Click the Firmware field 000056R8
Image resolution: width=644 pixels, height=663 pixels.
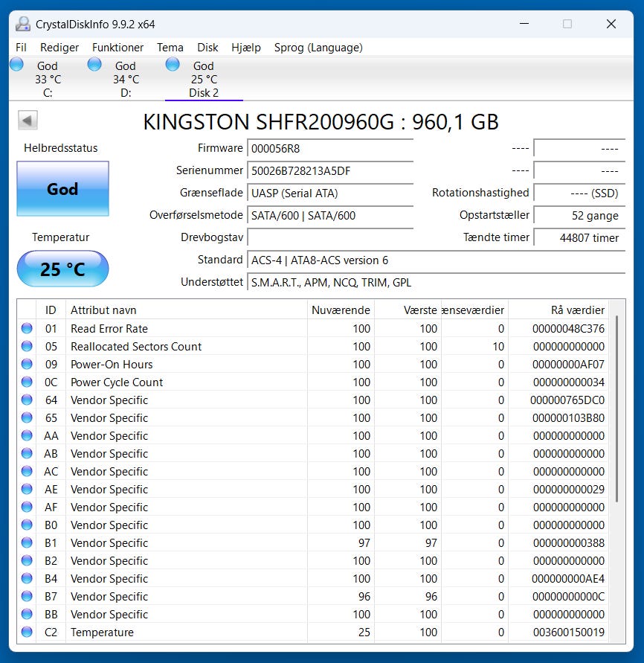point(330,148)
